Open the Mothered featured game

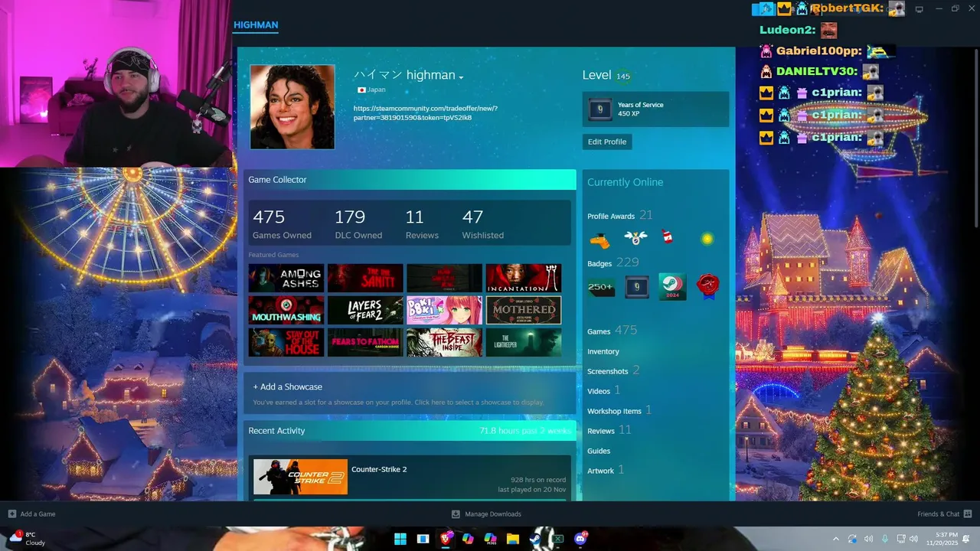click(524, 310)
